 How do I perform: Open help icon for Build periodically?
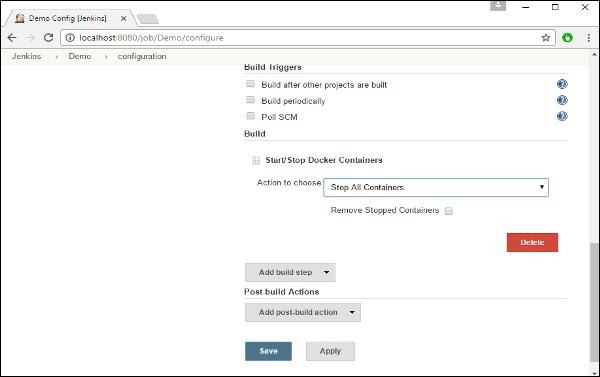click(562, 100)
